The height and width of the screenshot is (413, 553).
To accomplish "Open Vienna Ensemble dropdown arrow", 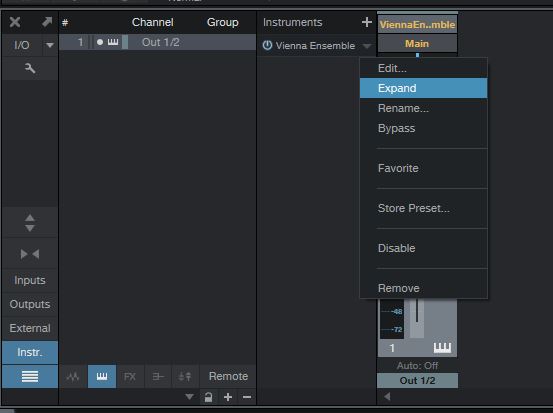I will (367, 46).
